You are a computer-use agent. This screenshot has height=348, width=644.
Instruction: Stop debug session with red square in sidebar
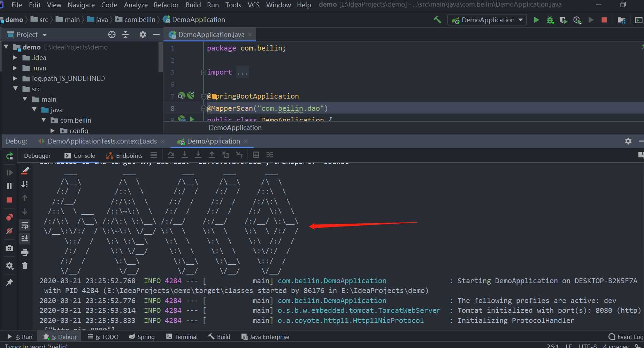click(x=9, y=200)
